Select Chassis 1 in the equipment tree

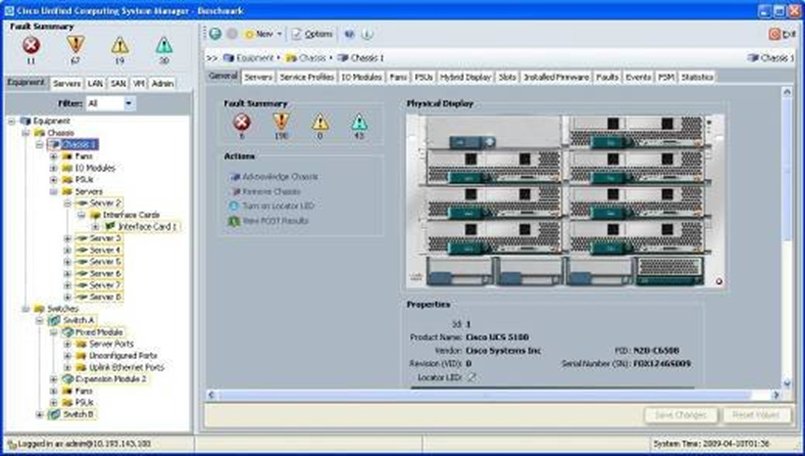[x=73, y=144]
